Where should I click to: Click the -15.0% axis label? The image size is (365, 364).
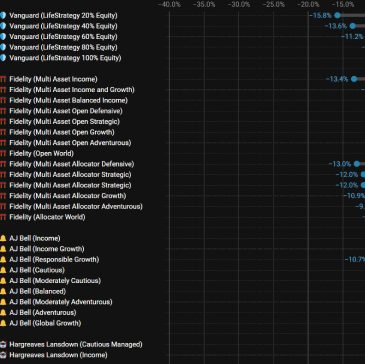pyautogui.click(x=343, y=4)
